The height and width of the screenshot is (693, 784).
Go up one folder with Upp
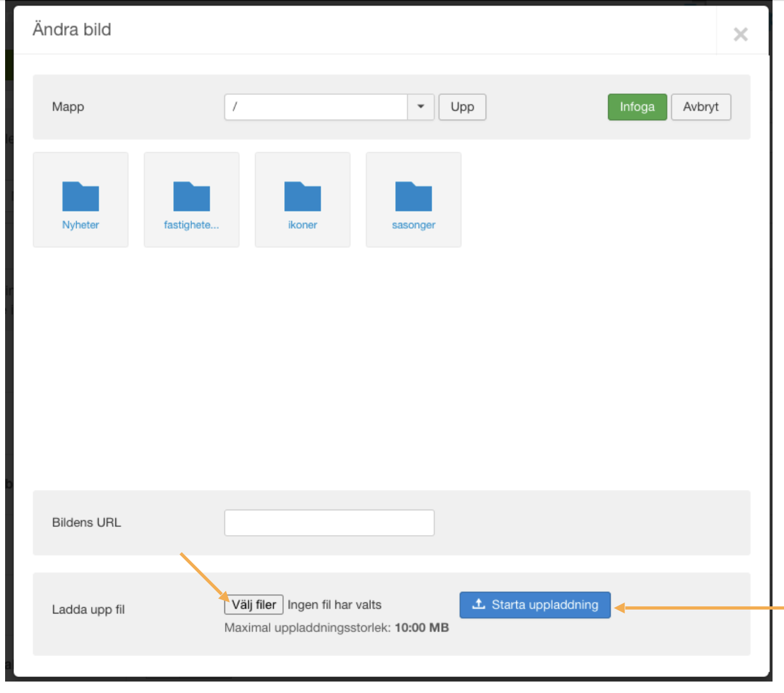(462, 107)
